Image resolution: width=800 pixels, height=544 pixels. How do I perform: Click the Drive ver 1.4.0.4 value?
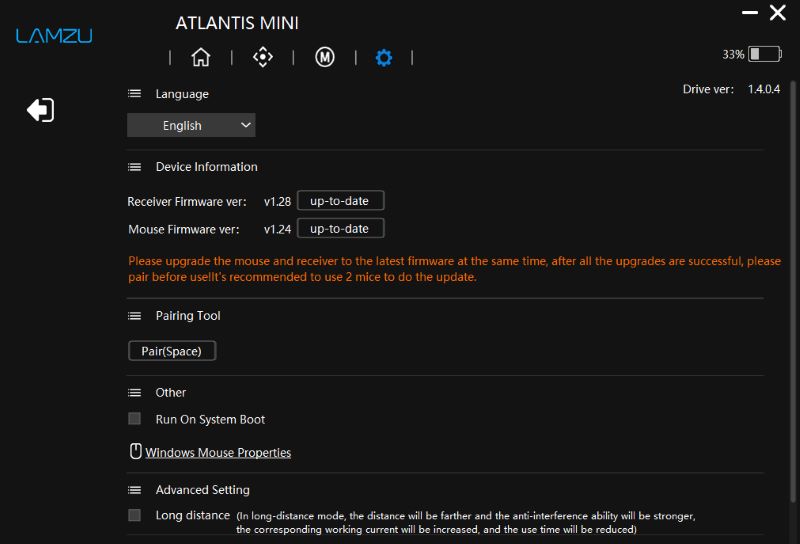click(x=764, y=89)
